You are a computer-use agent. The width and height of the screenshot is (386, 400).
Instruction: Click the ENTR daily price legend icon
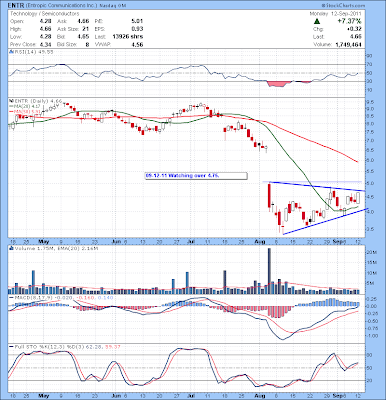pyautogui.click(x=11, y=100)
